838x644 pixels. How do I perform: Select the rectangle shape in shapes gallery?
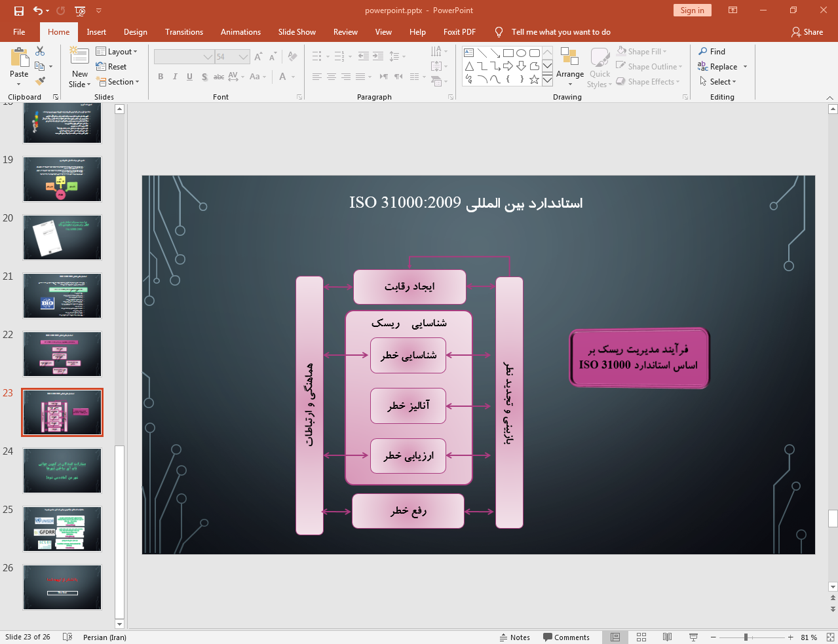508,53
